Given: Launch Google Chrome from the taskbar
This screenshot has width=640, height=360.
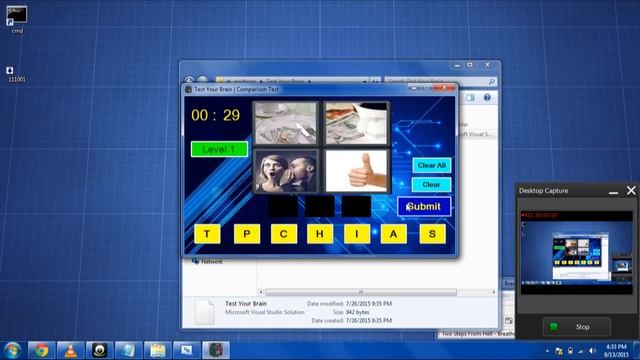Looking at the screenshot, I should tap(41, 350).
